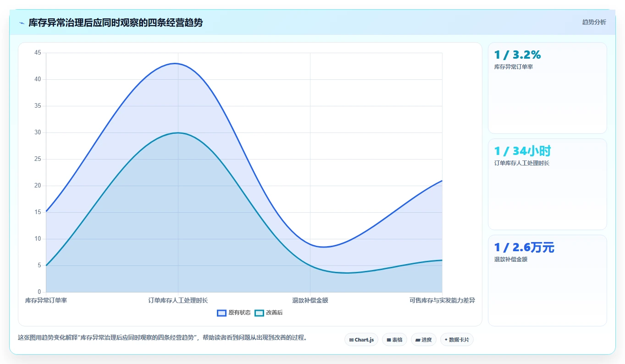Click the 1 / 3.2% value text
This screenshot has width=625, height=364.
[x=517, y=55]
